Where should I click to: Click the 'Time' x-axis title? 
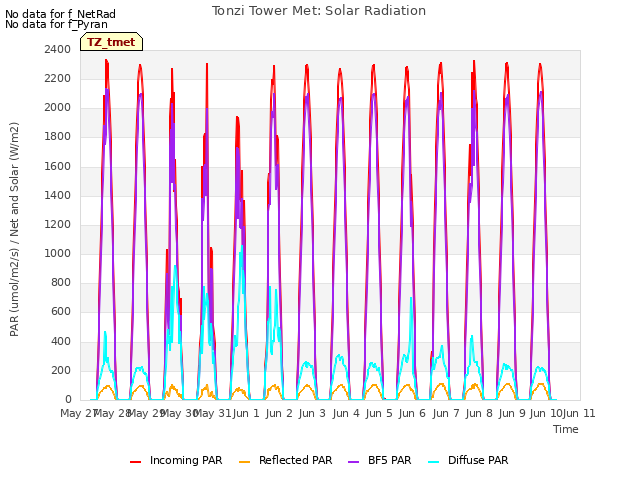566,429
